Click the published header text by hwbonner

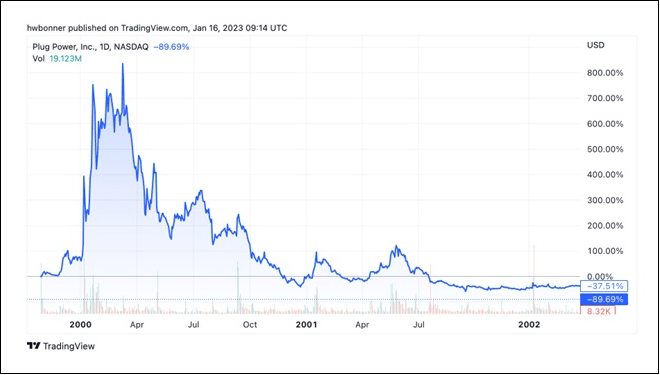pos(157,28)
